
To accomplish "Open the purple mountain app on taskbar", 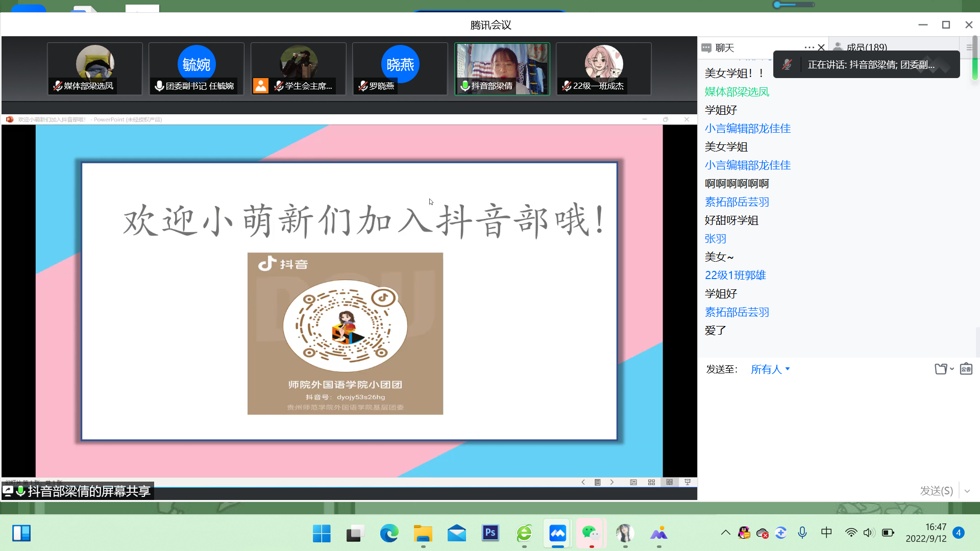I will pos(658,534).
